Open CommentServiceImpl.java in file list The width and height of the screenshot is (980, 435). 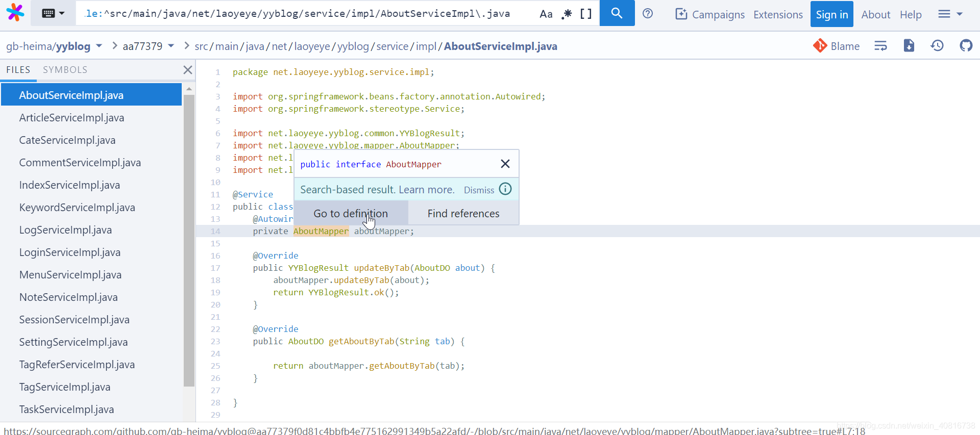(x=91, y=162)
